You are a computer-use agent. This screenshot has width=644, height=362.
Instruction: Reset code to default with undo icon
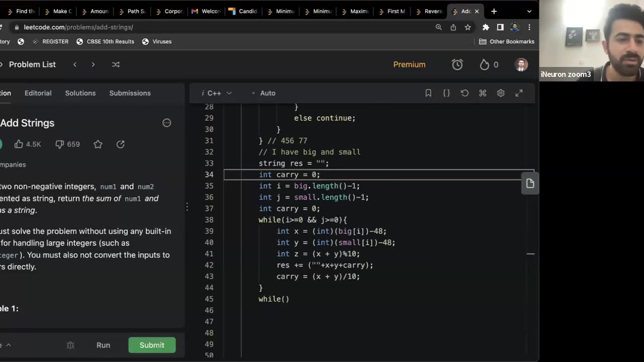pyautogui.click(x=464, y=93)
